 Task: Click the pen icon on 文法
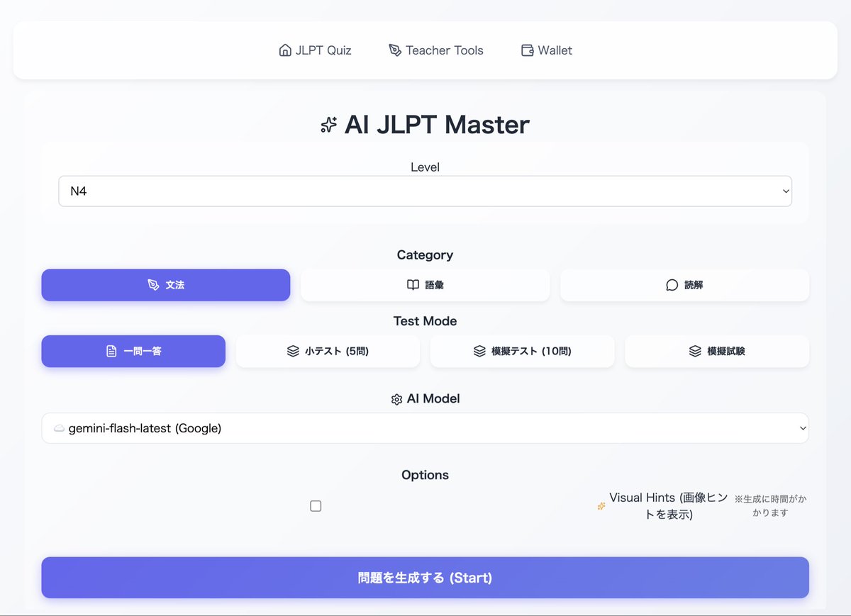pyautogui.click(x=153, y=285)
